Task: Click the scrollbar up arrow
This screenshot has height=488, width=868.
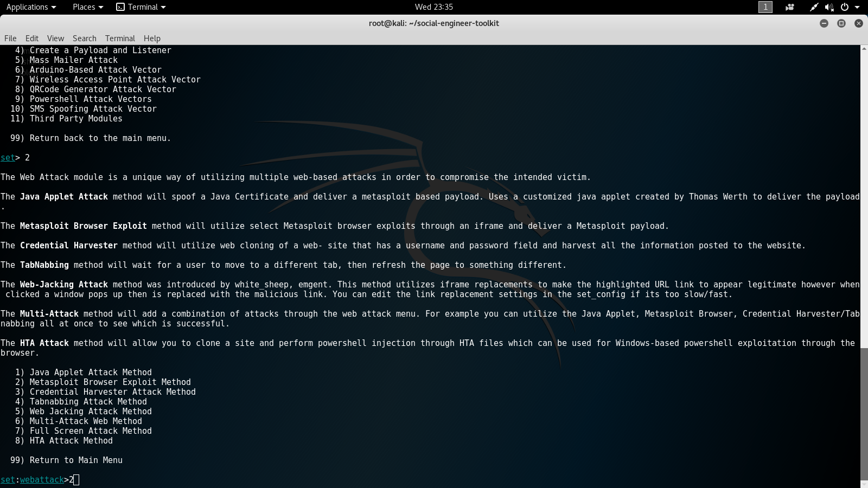Action: (x=864, y=49)
